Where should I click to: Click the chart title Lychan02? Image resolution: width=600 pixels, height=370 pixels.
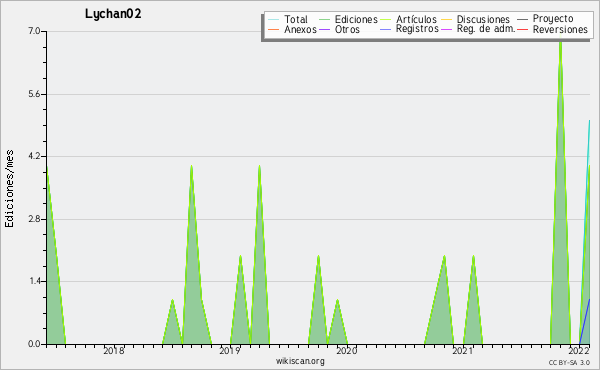coord(113,14)
